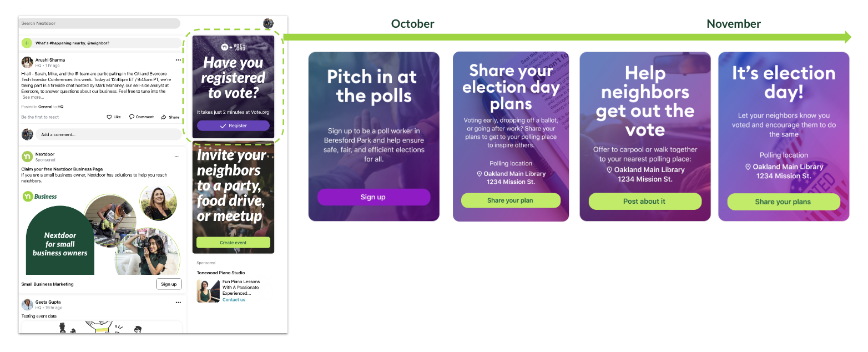Click Arushi Sharma's profile picture
Image resolution: width=868 pixels, height=352 pixels.
pyautogui.click(x=27, y=62)
